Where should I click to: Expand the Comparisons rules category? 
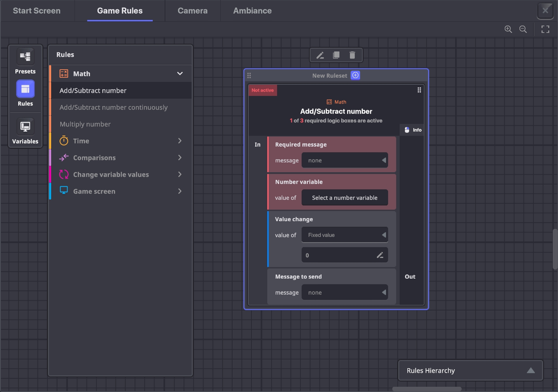(180, 158)
